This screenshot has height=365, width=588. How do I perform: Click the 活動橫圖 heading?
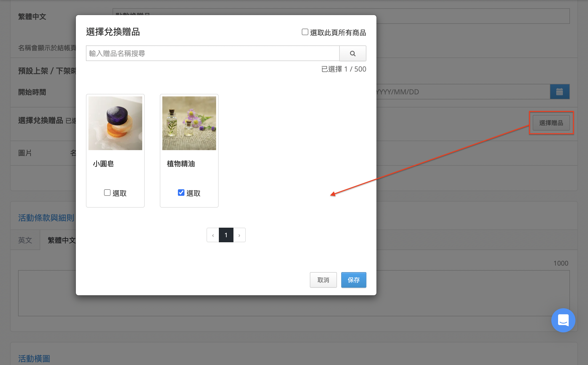34,358
